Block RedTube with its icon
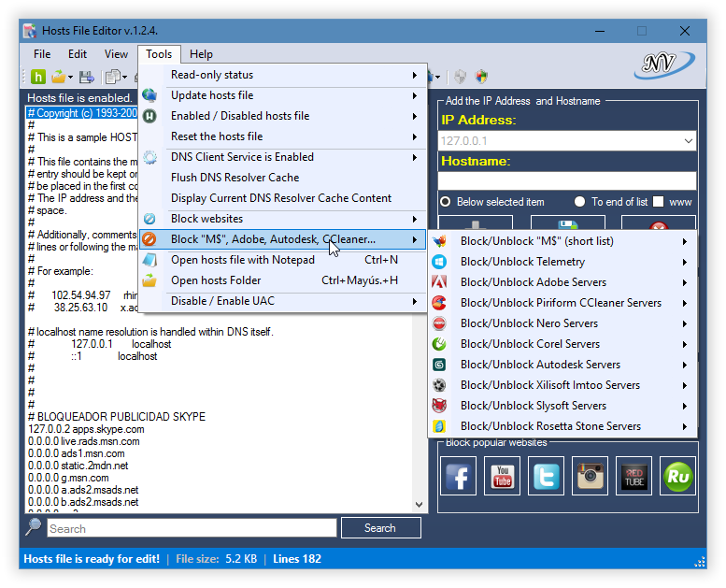Screen dimensions: 726x588 [x=633, y=476]
